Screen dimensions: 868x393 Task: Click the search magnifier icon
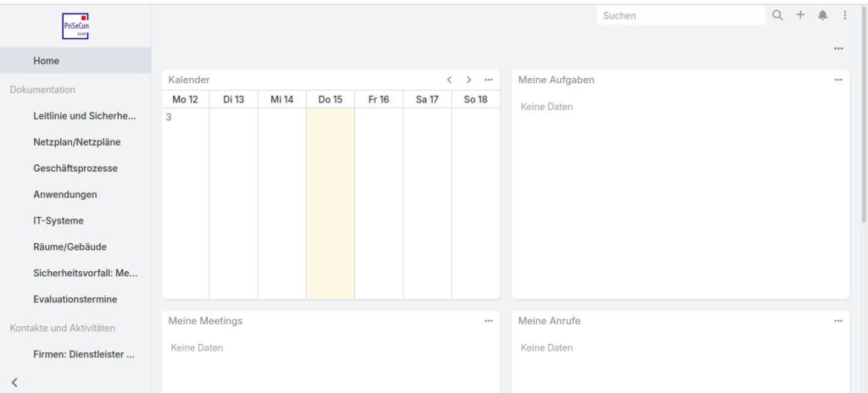tap(777, 15)
